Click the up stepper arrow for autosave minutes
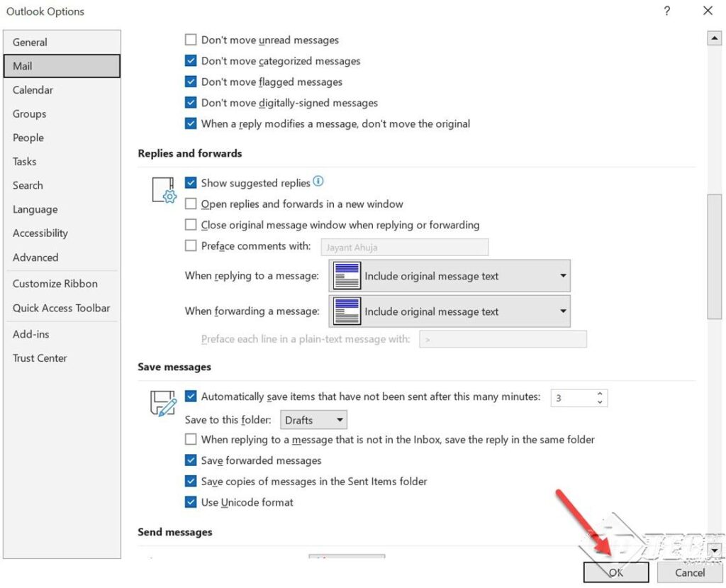The image size is (726, 588). pyautogui.click(x=600, y=393)
